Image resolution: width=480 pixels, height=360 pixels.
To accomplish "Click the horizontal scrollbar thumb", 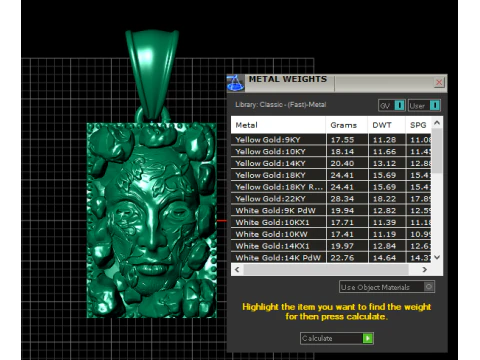I will (x=326, y=269).
